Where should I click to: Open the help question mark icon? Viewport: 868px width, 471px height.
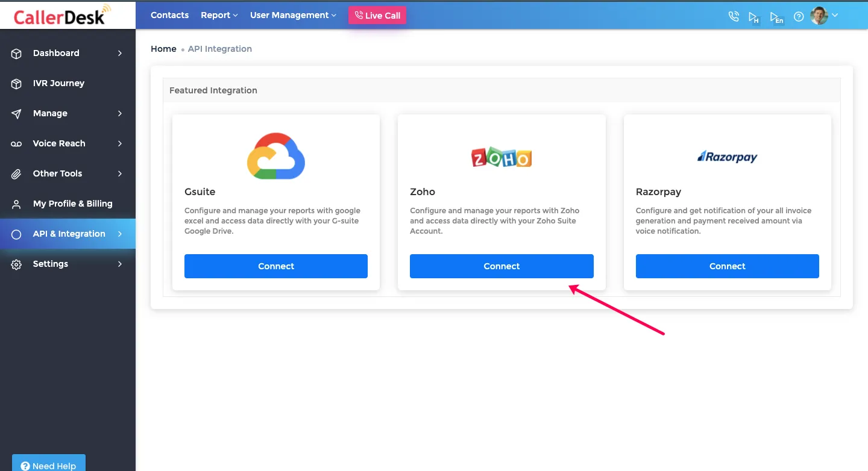pyautogui.click(x=799, y=16)
